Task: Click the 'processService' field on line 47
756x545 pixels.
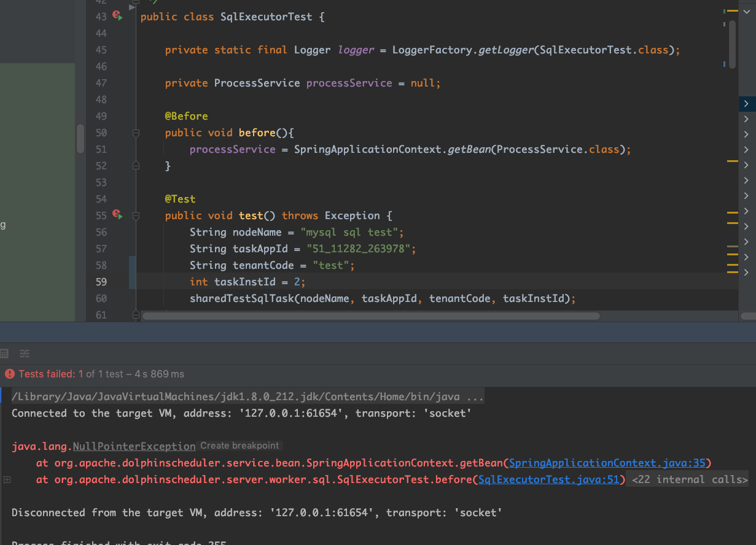Action: [x=349, y=83]
